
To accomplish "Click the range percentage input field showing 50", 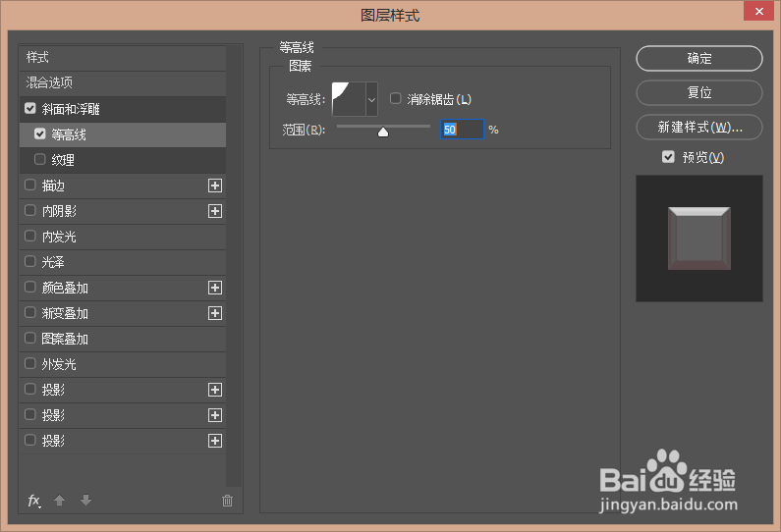I will point(463,130).
